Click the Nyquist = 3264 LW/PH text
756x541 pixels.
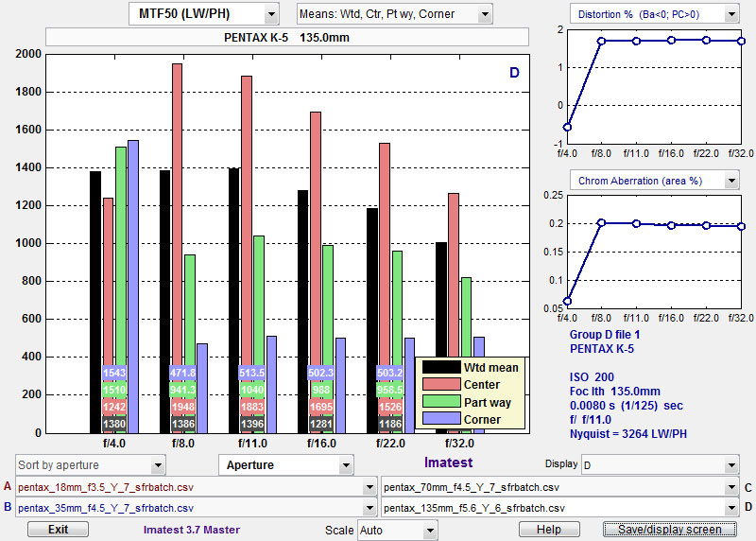tap(628, 434)
